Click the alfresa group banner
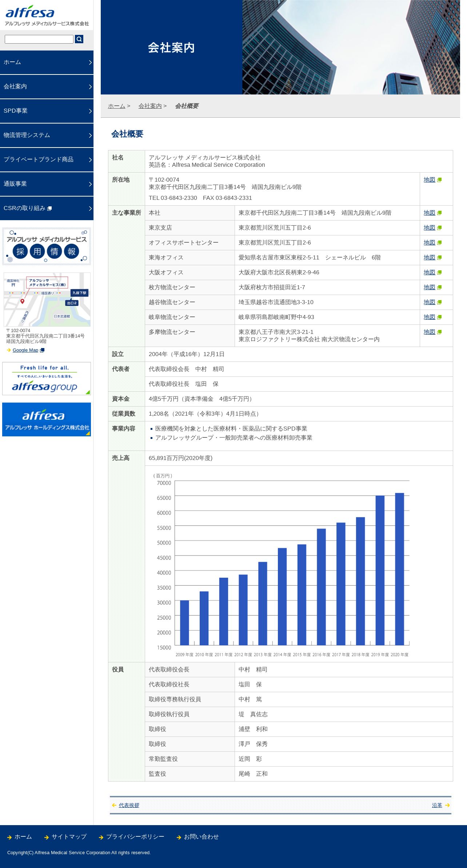 click(47, 379)
